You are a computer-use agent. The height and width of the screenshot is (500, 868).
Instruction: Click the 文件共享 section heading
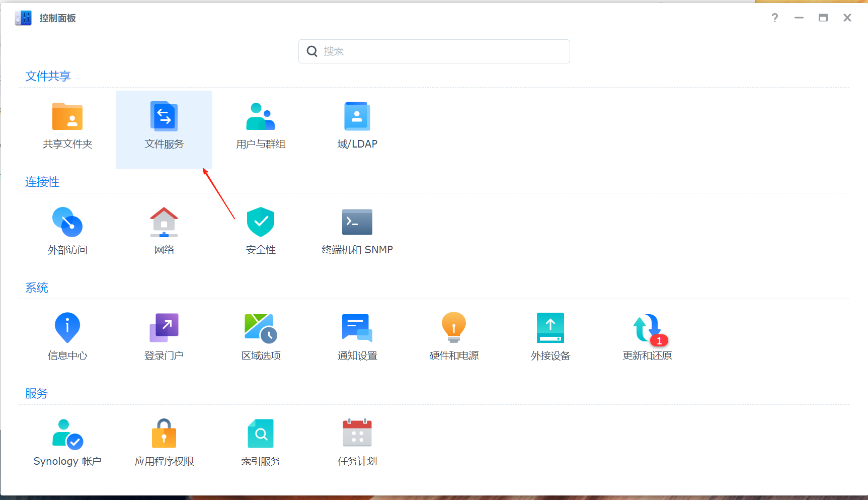(48, 76)
